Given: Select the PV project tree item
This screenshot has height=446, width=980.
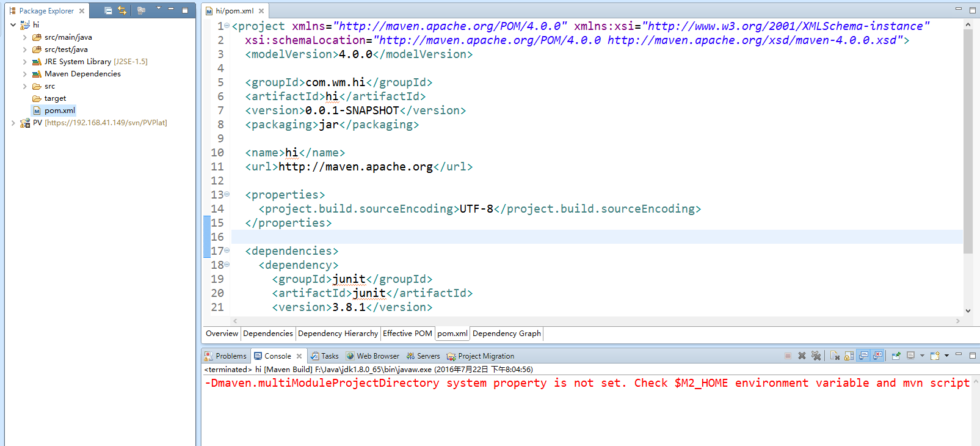Looking at the screenshot, I should coord(93,123).
